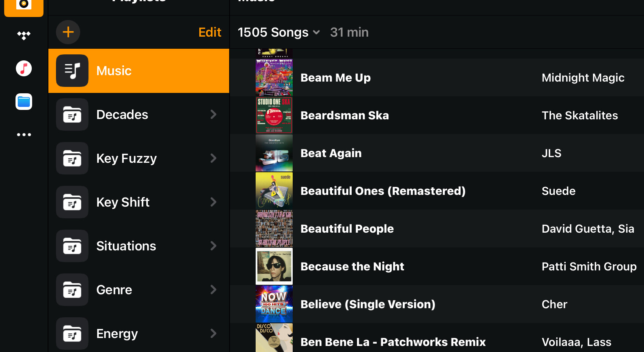Select Believe (Single Version) by Cher
This screenshot has height=352, width=644.
click(x=368, y=304)
